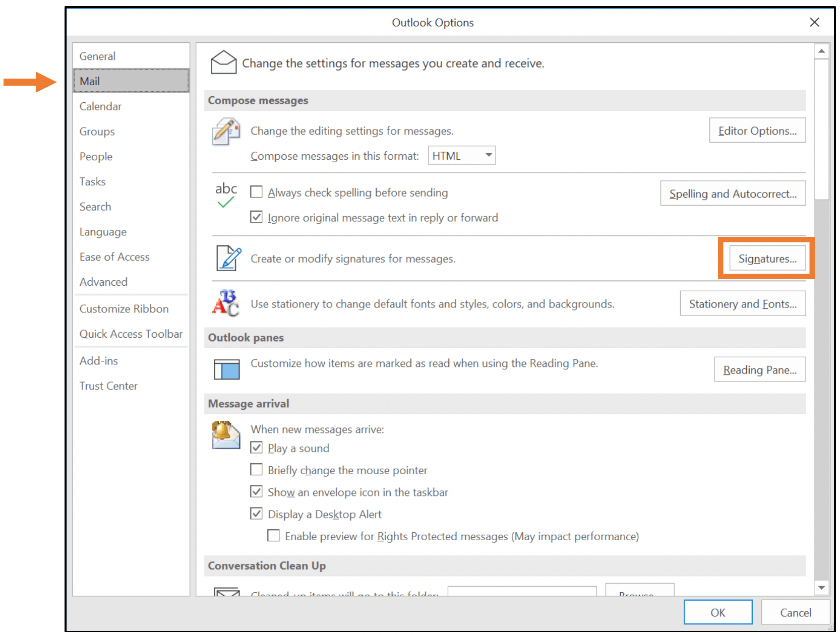Open the compose message format dropdown
This screenshot has width=840, height=635.
click(487, 155)
